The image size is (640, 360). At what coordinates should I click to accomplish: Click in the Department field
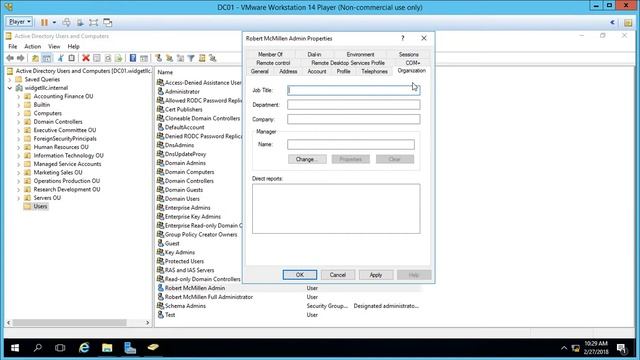pos(353,104)
